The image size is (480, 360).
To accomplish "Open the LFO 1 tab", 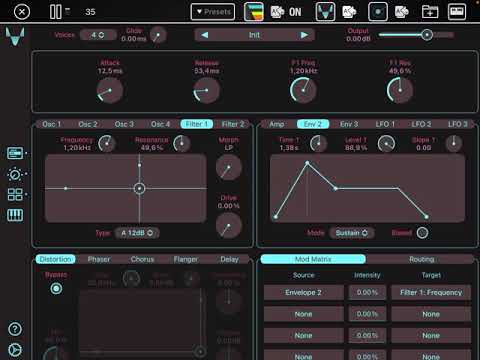I will (x=385, y=124).
